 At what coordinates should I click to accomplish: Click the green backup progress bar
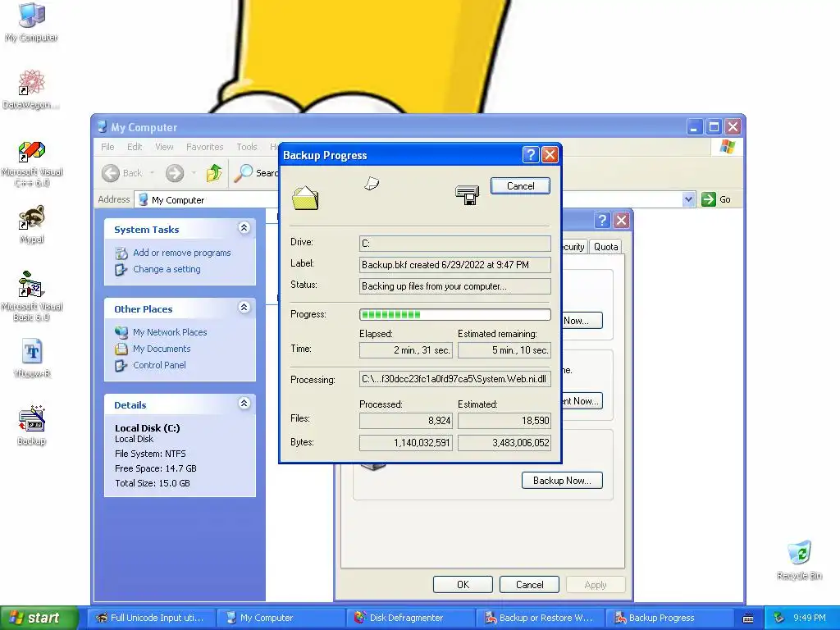[x=454, y=314]
